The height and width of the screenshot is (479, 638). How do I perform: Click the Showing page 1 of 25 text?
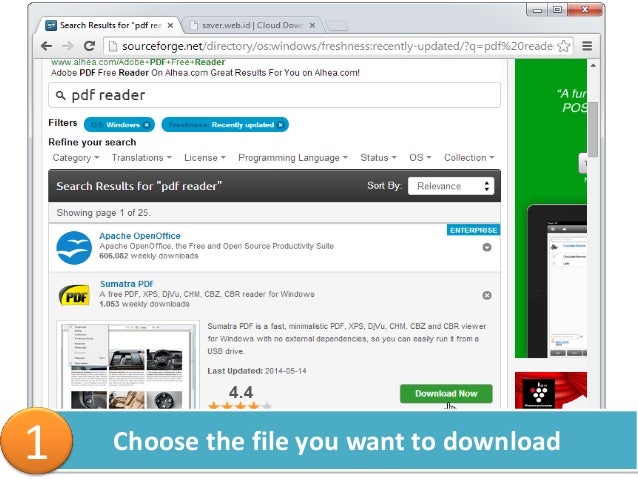[103, 213]
